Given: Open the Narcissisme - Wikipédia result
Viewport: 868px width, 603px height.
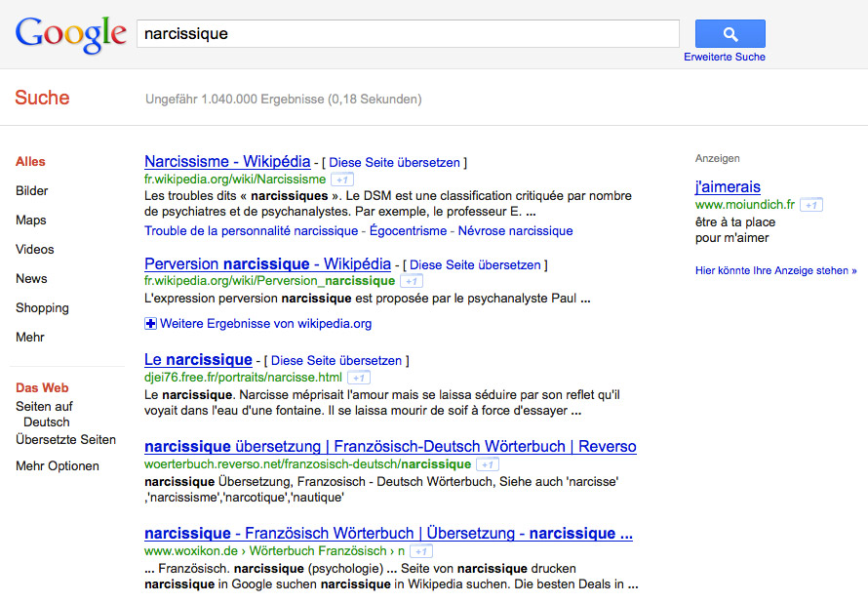Looking at the screenshot, I should tap(227, 162).
